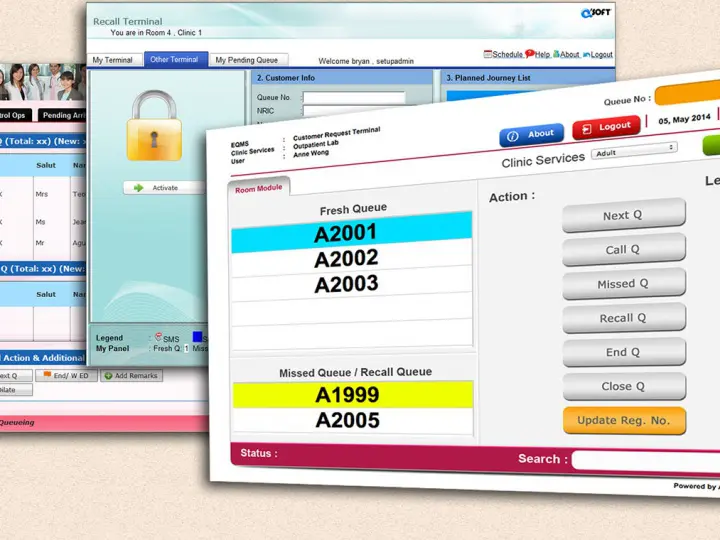Click the red Logout button
Viewport: 720px width, 540px height.
[x=607, y=128]
